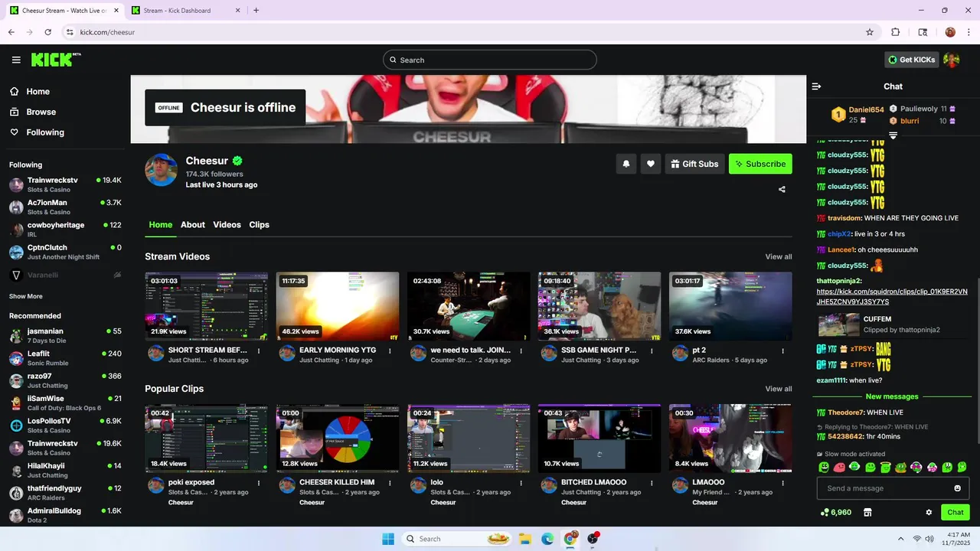980x551 pixels.
Task: Open the chat shop icon
Action: tap(867, 513)
